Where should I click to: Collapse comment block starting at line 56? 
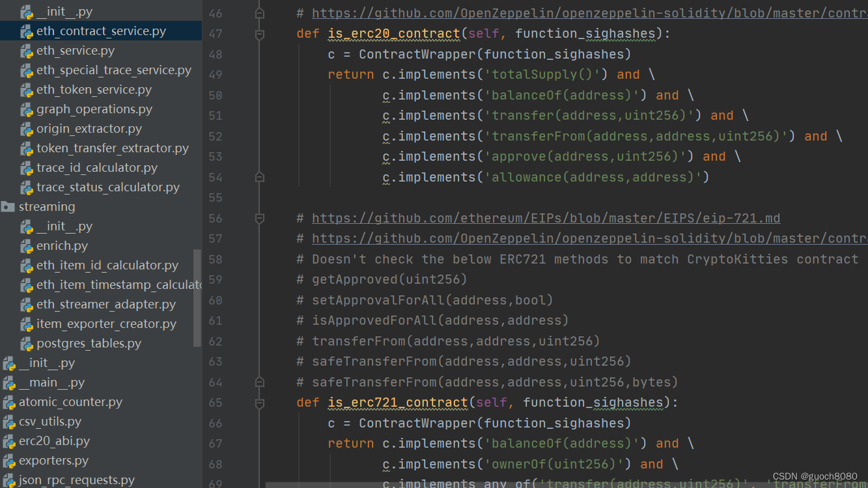pyautogui.click(x=259, y=218)
